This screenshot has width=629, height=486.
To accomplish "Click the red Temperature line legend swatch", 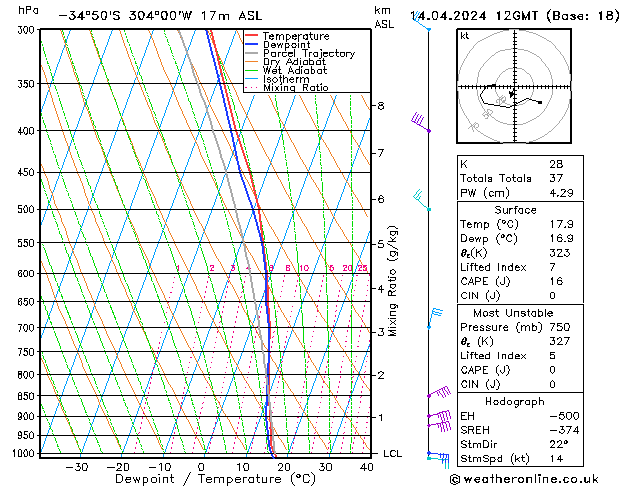I will click(251, 36).
